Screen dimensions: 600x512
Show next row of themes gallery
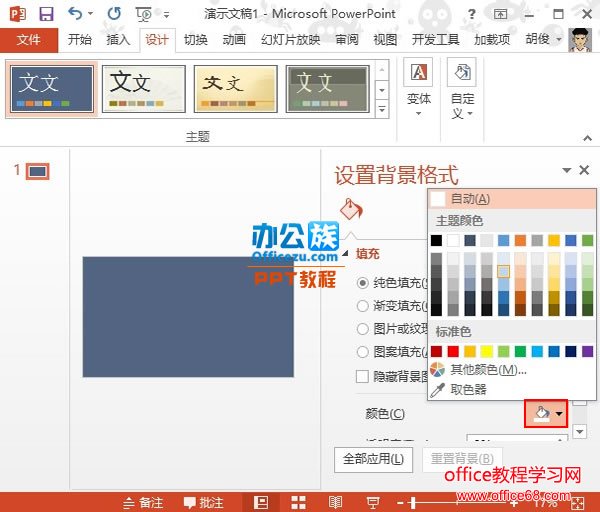[x=382, y=90]
